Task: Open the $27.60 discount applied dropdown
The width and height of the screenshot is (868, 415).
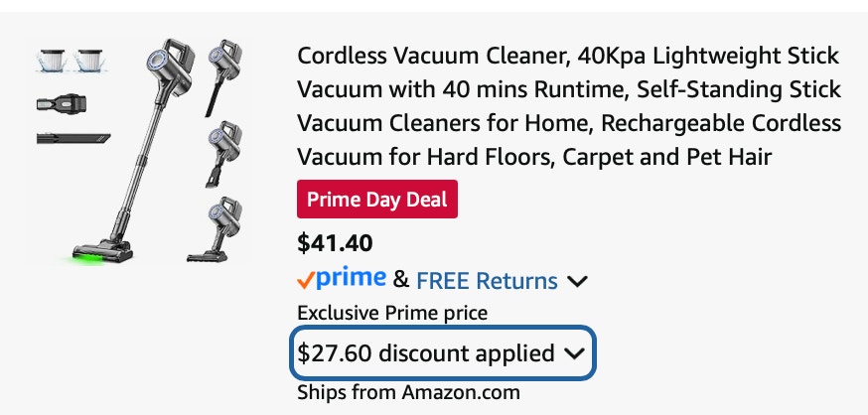Action: click(443, 353)
